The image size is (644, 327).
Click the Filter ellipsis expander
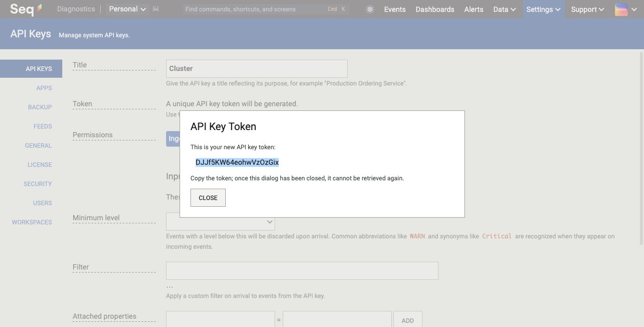click(x=170, y=286)
